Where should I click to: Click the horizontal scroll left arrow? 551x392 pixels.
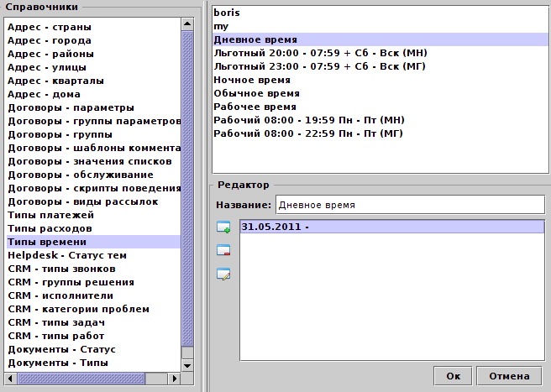click(x=10, y=379)
